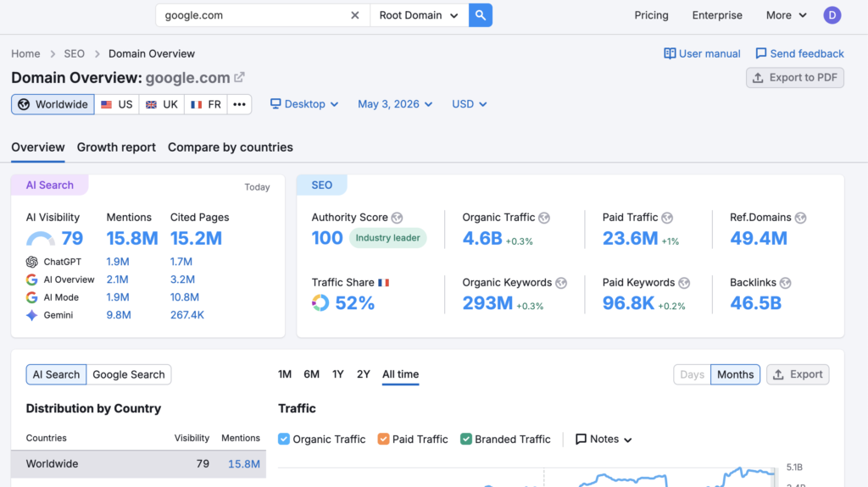Click the home breadcrumb chevron after Home
The width and height of the screenshot is (868, 487).
pyautogui.click(x=53, y=53)
